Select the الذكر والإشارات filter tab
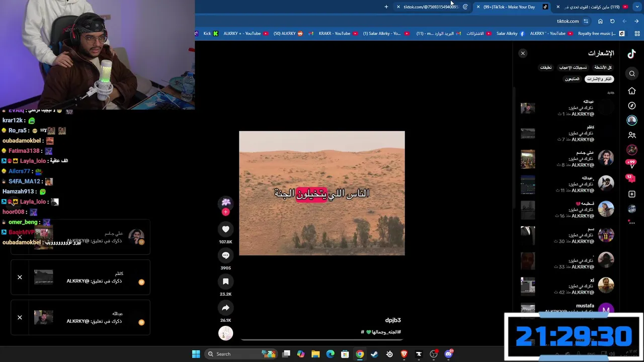 (x=600, y=79)
